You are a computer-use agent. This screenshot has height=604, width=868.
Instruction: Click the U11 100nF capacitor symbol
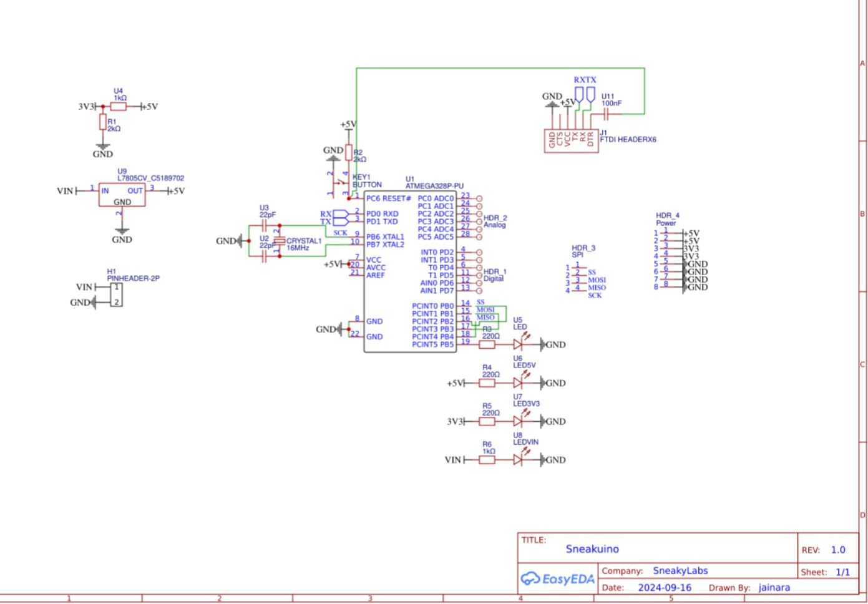pos(607,114)
